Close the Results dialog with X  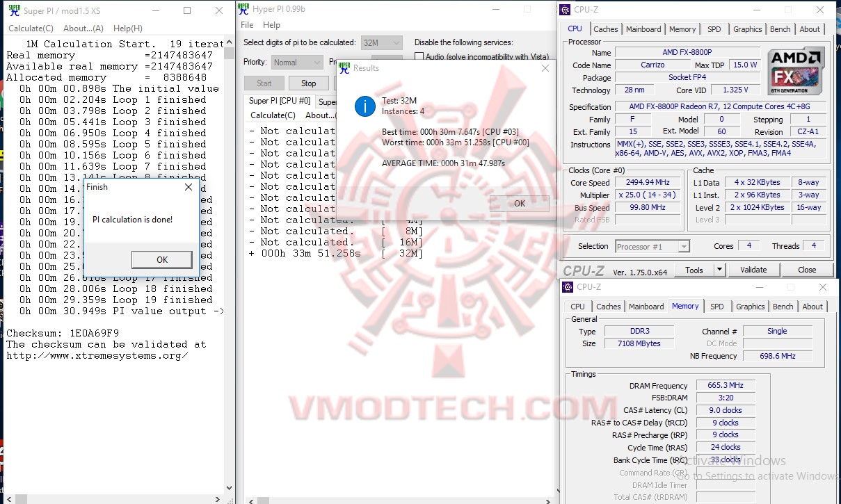click(545, 68)
